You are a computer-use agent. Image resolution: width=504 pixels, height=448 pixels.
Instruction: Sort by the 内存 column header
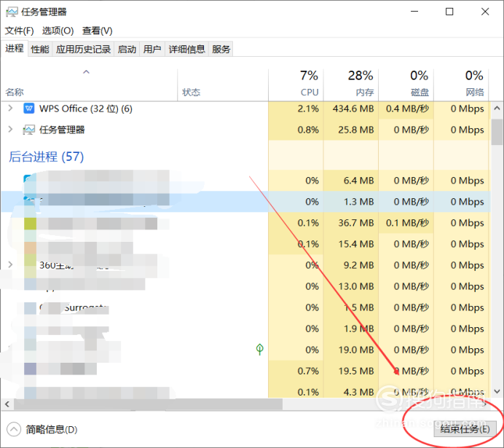click(x=351, y=85)
